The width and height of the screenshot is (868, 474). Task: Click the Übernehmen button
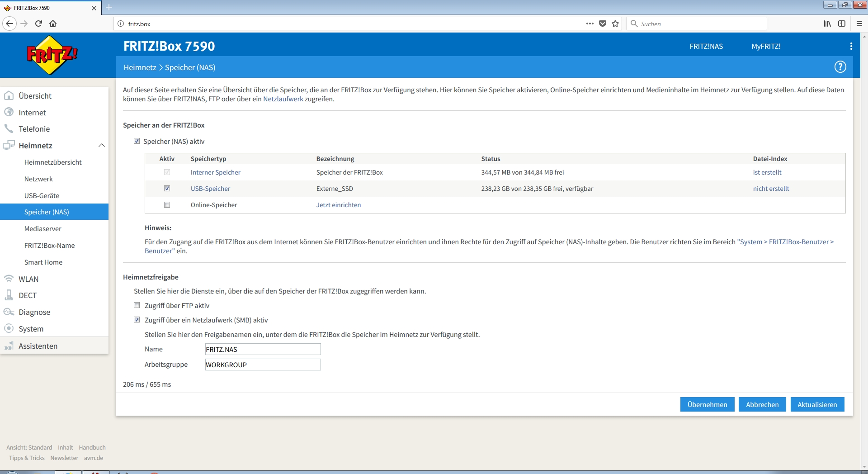(707, 404)
